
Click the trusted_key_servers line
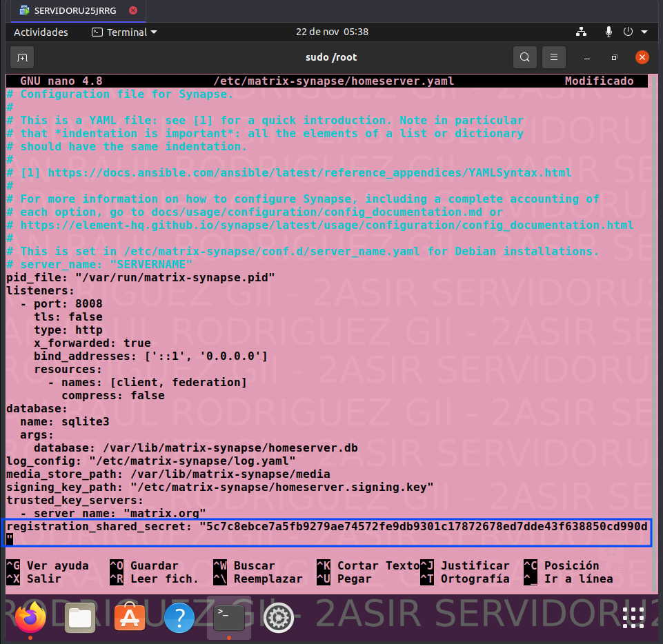[x=75, y=501]
